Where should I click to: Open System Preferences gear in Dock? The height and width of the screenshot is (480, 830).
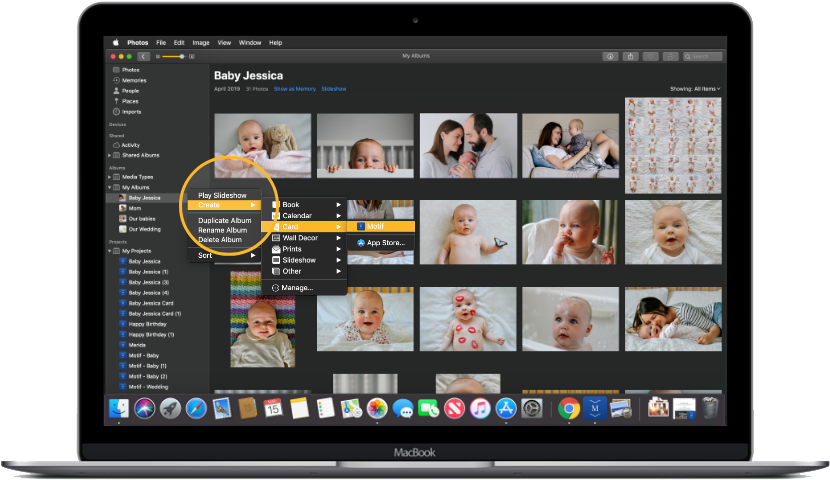click(x=531, y=409)
